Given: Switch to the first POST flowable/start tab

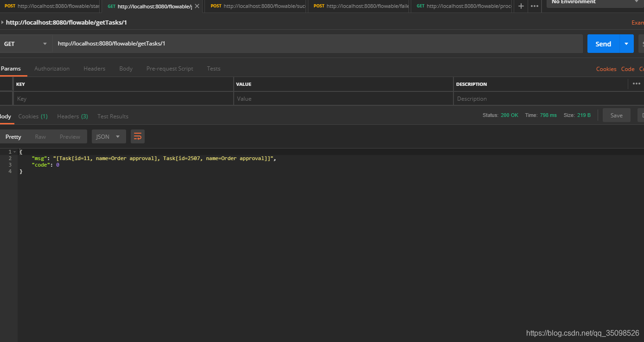Looking at the screenshot, I should click(51, 6).
